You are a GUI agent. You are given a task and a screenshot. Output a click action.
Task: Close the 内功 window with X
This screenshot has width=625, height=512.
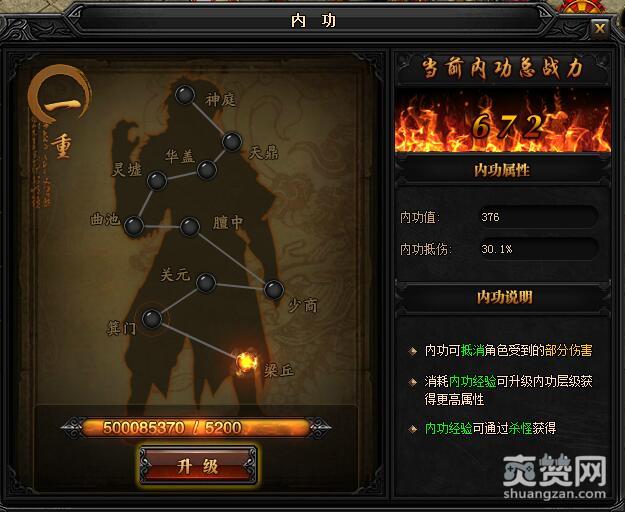click(x=599, y=29)
